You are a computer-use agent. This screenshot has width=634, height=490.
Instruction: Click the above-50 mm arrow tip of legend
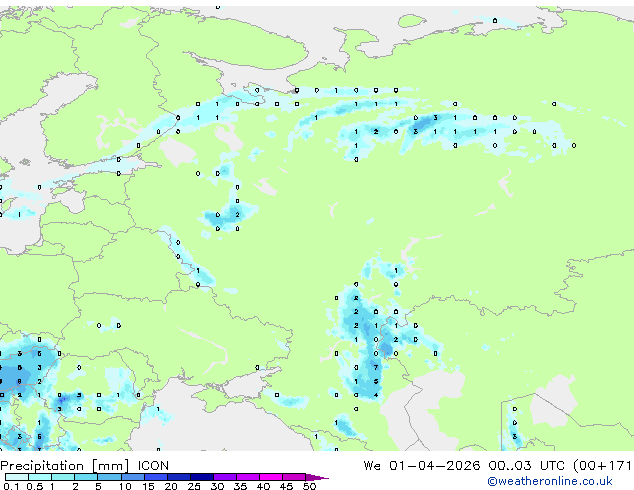click(317, 478)
